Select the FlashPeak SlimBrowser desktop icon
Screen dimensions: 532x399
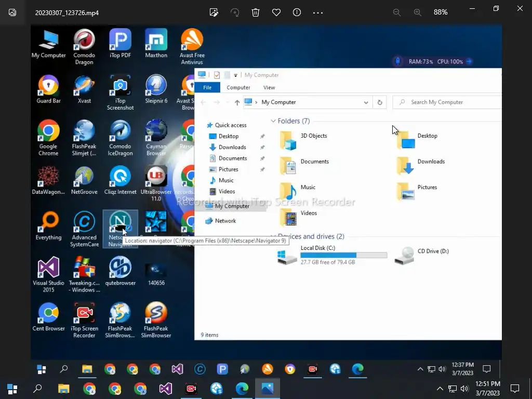156,320
